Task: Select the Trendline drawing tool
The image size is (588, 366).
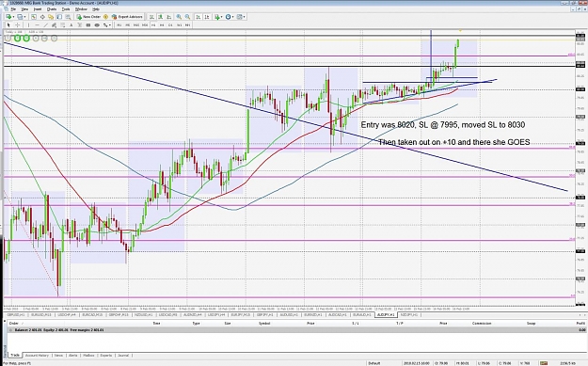Action: coord(45,25)
